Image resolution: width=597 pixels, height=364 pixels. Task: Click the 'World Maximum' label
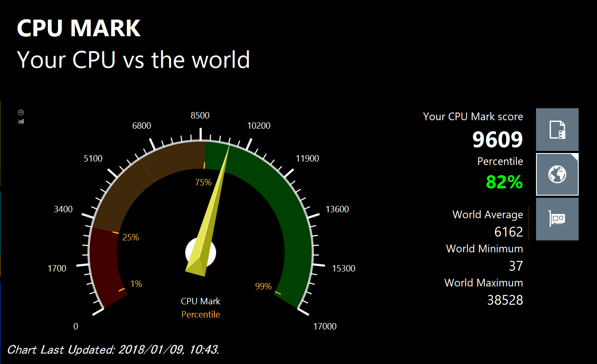pos(484,283)
